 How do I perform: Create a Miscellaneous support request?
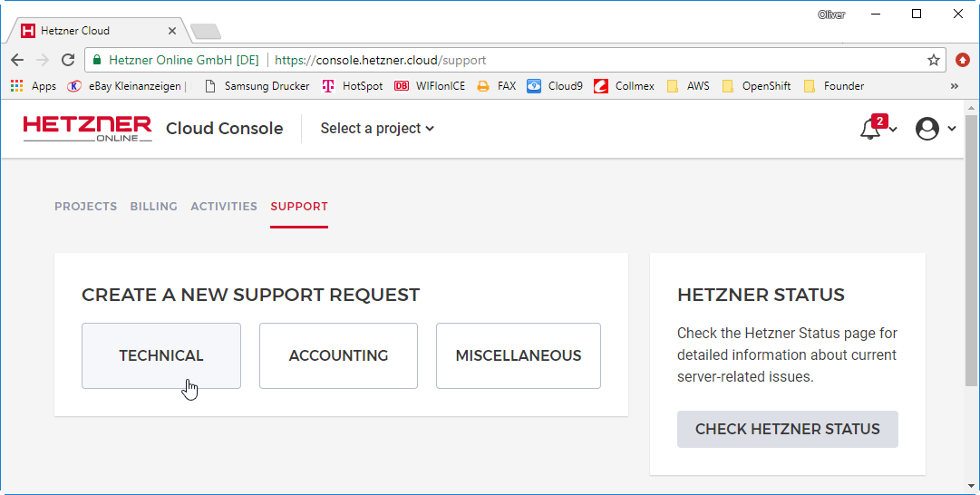pos(519,355)
